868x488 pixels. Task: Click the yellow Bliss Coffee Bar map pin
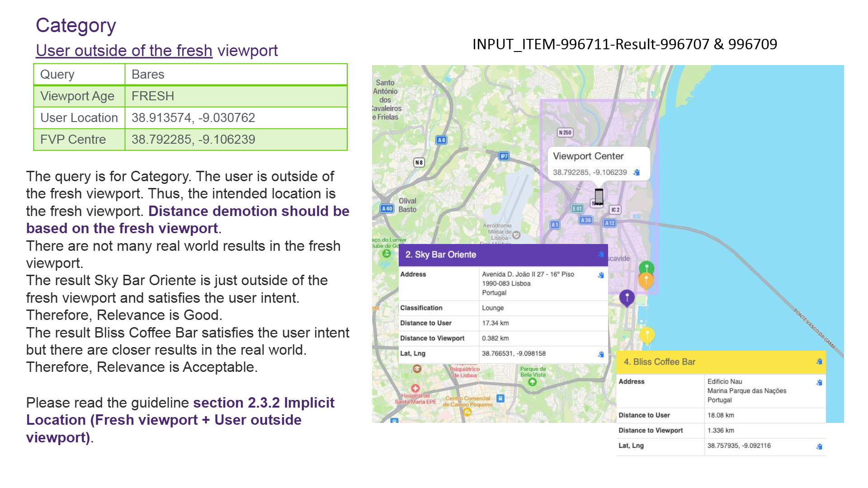pyautogui.click(x=647, y=336)
